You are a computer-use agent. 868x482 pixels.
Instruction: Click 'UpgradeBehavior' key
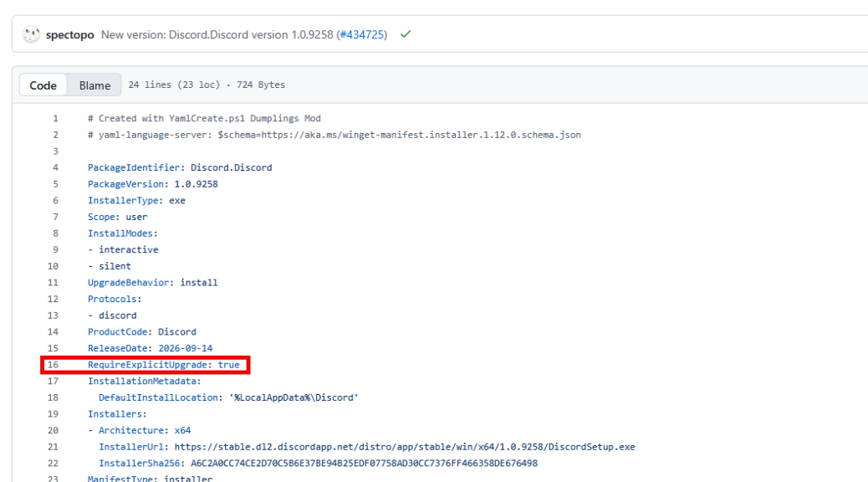(x=129, y=283)
